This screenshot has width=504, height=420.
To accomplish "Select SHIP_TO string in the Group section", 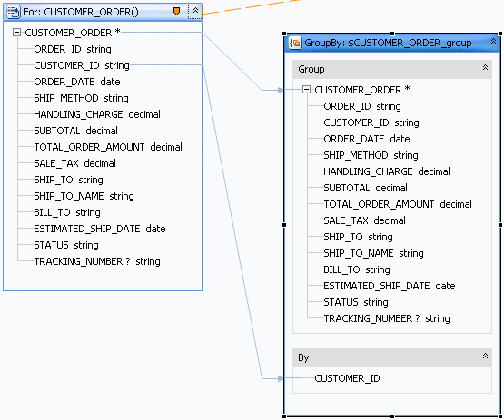I will click(x=358, y=237).
